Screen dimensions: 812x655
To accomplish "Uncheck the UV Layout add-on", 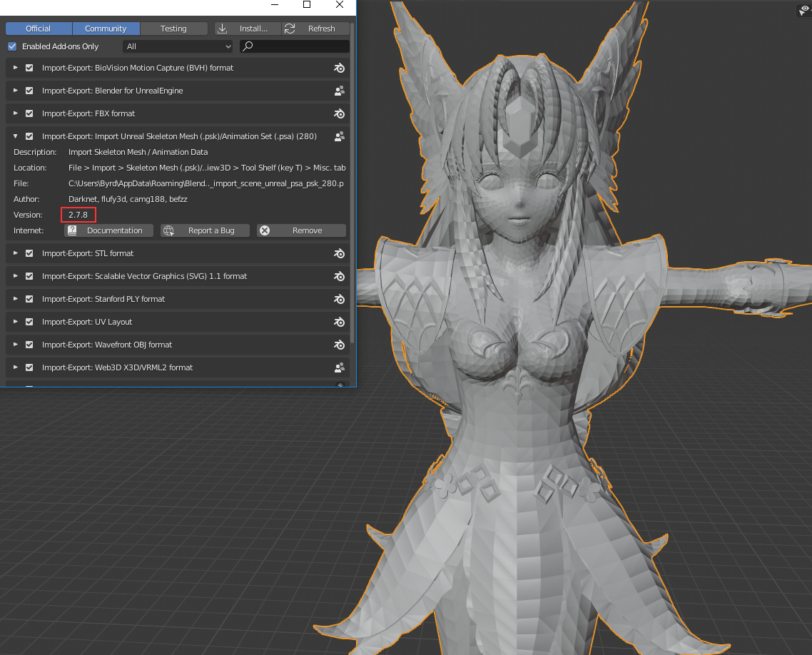I will (29, 322).
